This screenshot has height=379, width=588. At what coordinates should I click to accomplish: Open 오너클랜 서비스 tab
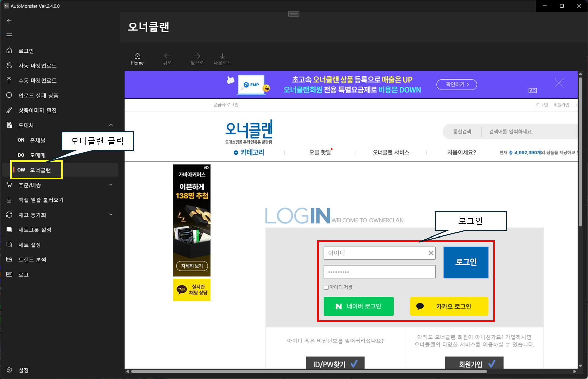pos(391,152)
